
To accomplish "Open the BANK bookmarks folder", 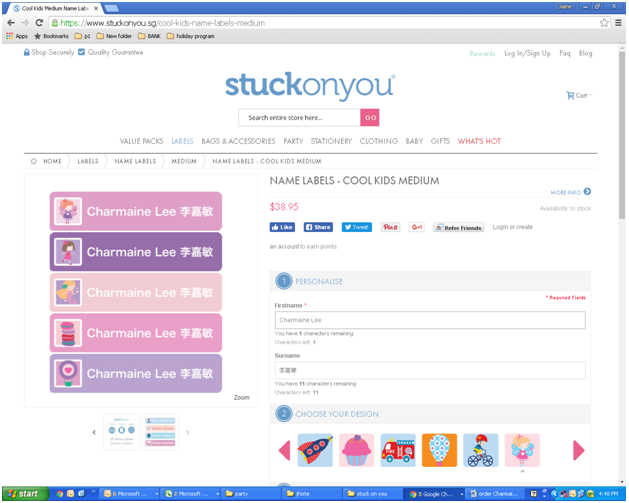I will click(149, 36).
